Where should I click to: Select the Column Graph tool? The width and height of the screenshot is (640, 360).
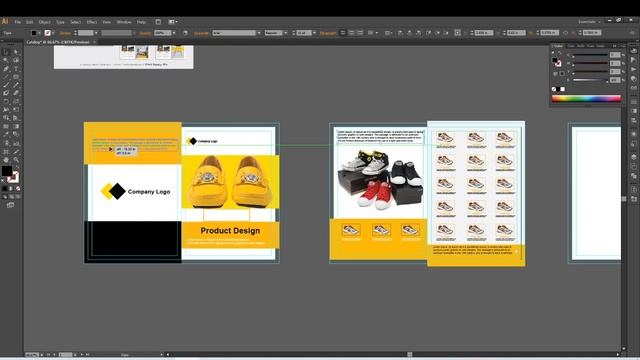click(16, 143)
